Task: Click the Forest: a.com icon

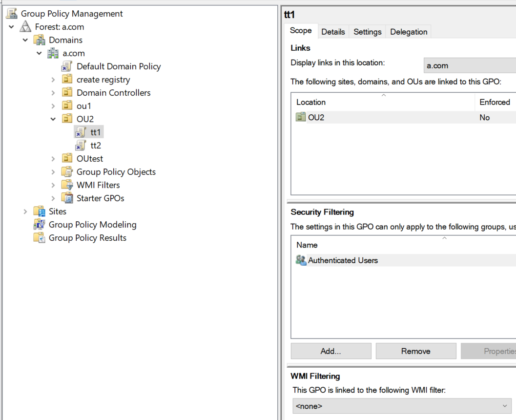Action: 25,26
